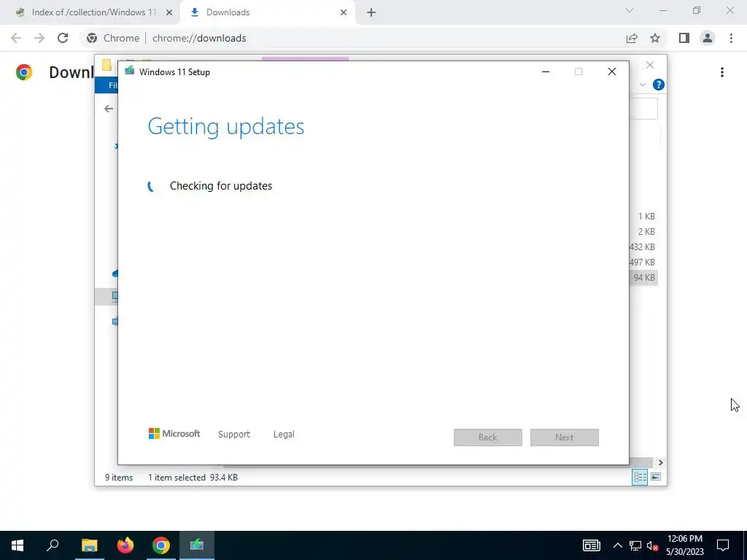Bookmark this page with the star icon
Image resolution: width=747 pixels, height=560 pixels.
pyautogui.click(x=655, y=38)
